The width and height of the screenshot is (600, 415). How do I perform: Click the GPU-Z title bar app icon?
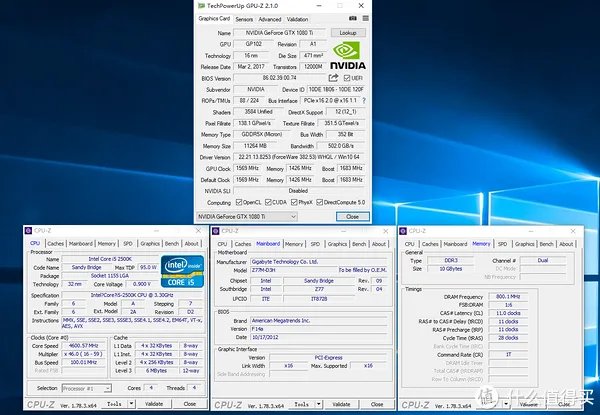[201, 6]
